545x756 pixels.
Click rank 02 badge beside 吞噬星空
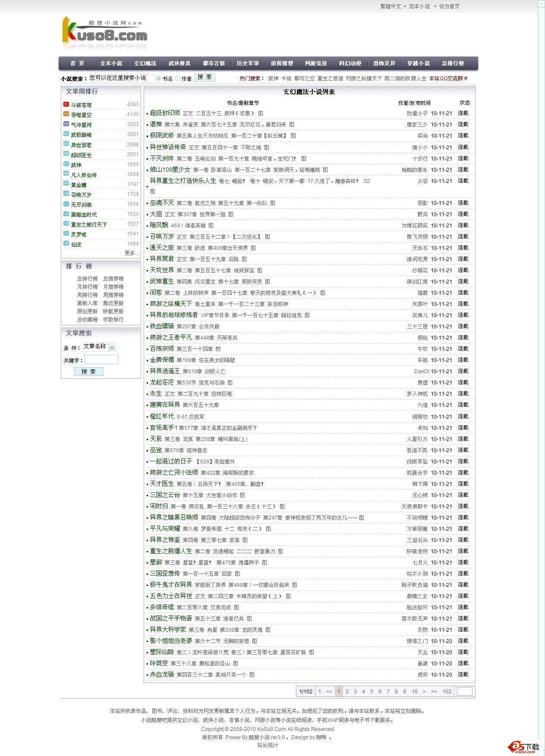[x=66, y=114]
